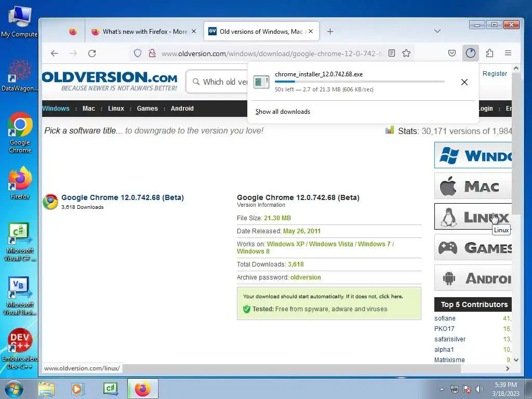This screenshot has height=399, width=532.
Task: Show hidden tray icons arrow
Action: coord(442,389)
